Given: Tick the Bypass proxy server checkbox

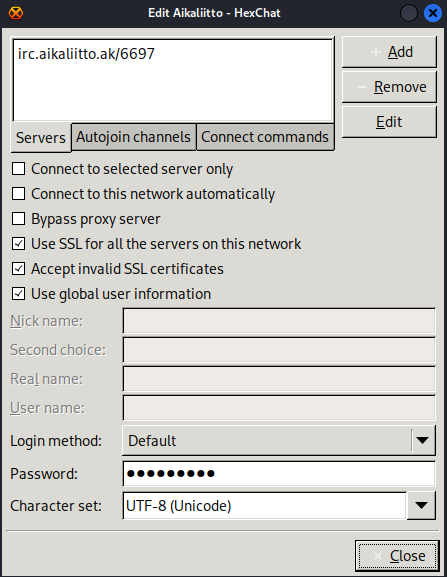Looking at the screenshot, I should (18, 219).
